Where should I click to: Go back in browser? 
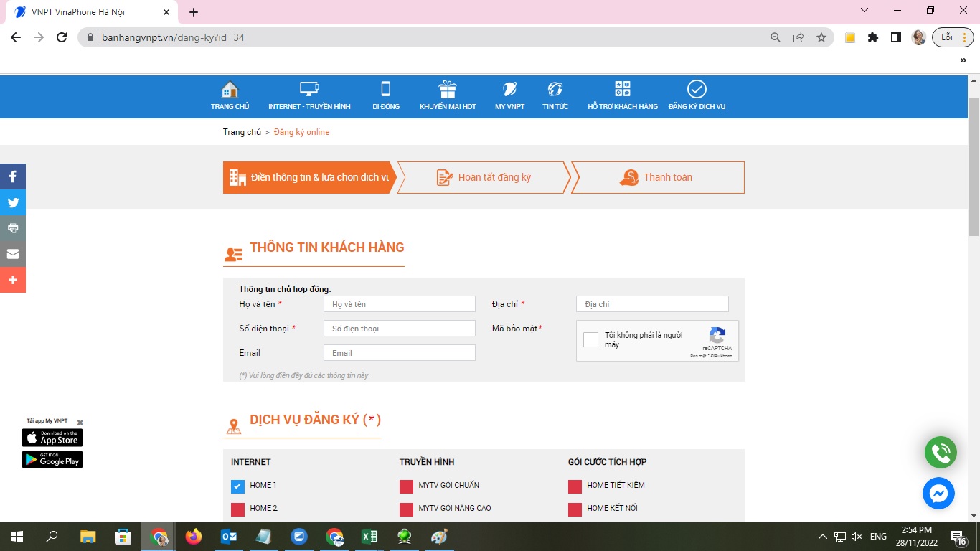[16, 37]
